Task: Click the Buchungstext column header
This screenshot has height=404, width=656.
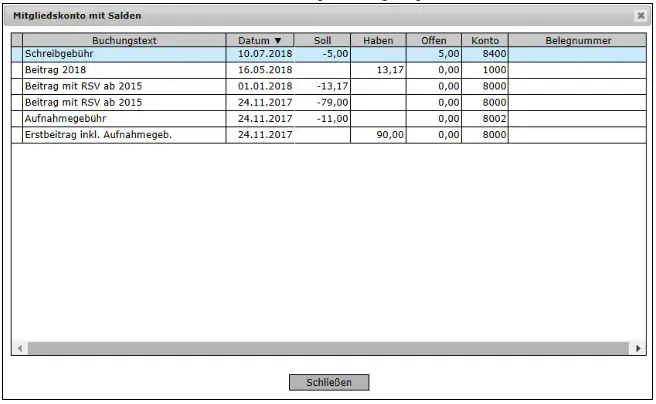Action: [x=124, y=40]
